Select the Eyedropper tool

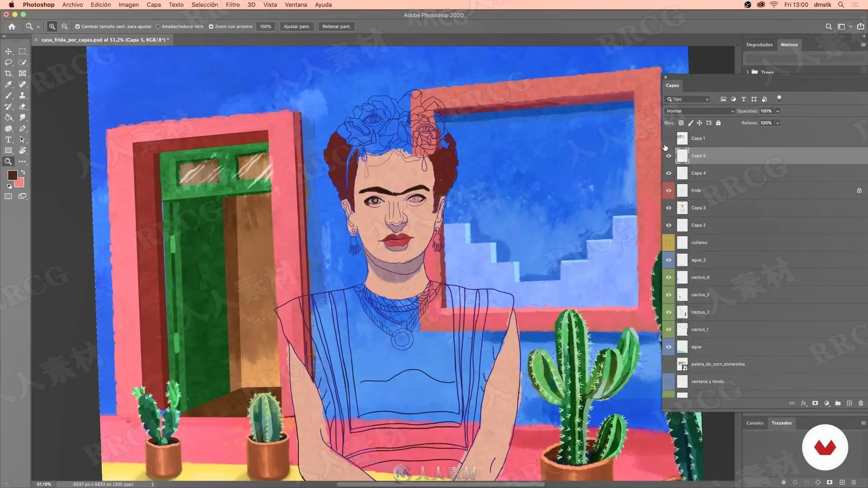pyautogui.click(x=8, y=84)
